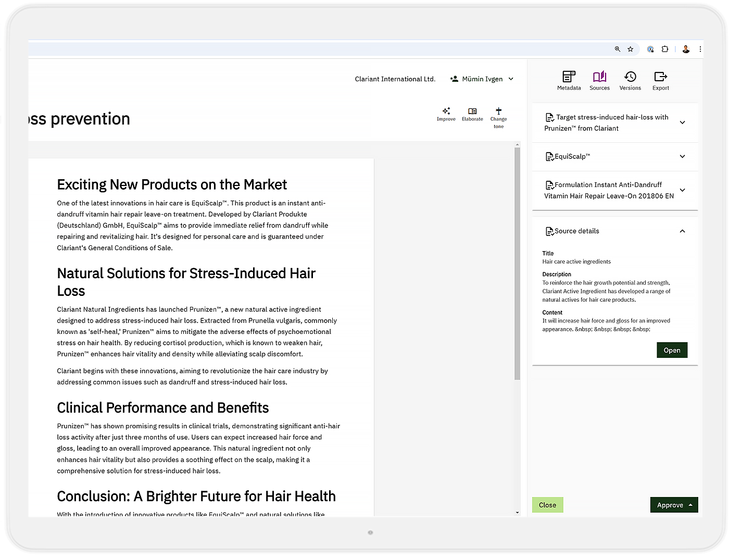Click the scrollbar up arrow
The height and width of the screenshot is (560, 729).
point(517,144)
